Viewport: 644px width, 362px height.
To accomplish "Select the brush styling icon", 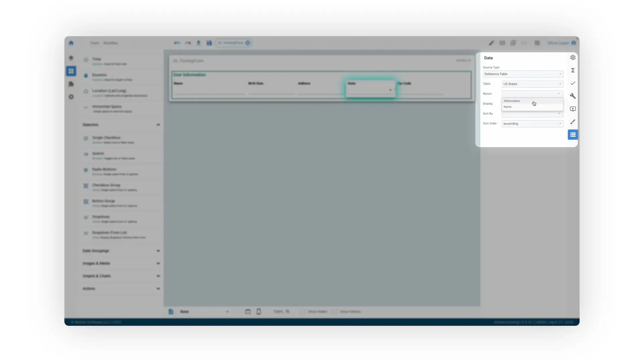I will pyautogui.click(x=573, y=122).
